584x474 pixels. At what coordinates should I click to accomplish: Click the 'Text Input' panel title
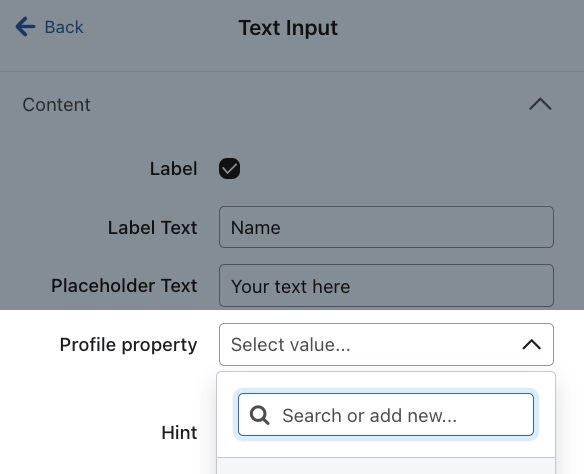288,28
